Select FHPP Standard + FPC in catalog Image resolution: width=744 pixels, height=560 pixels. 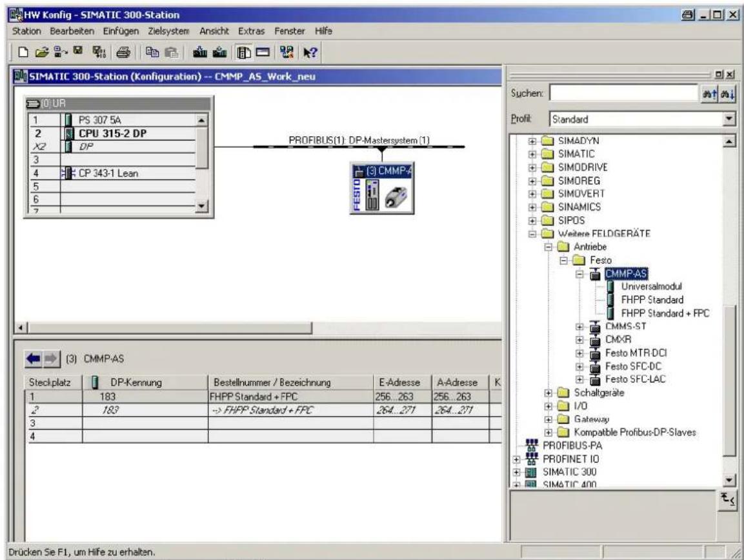click(x=665, y=313)
